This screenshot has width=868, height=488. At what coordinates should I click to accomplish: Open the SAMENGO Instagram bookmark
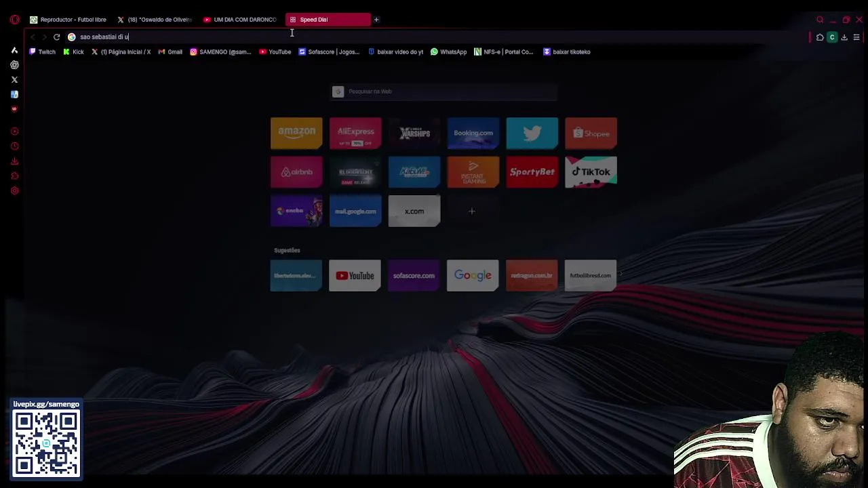pyautogui.click(x=220, y=52)
